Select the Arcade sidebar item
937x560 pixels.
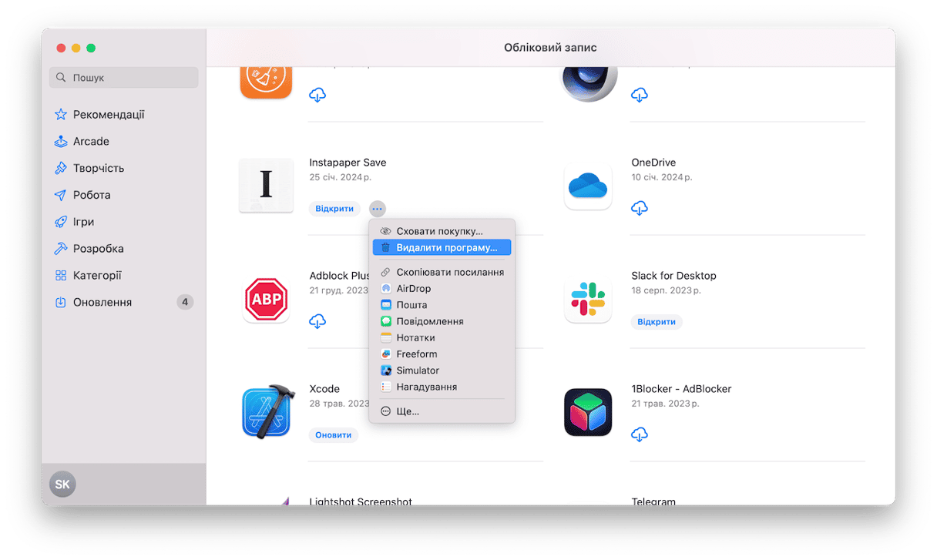pos(91,142)
